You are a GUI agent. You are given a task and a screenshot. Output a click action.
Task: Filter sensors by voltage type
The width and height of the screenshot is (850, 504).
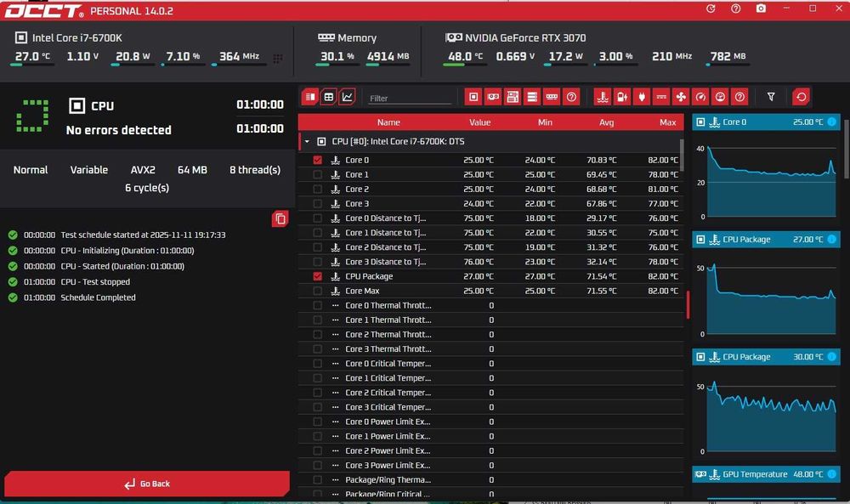pyautogui.click(x=622, y=97)
